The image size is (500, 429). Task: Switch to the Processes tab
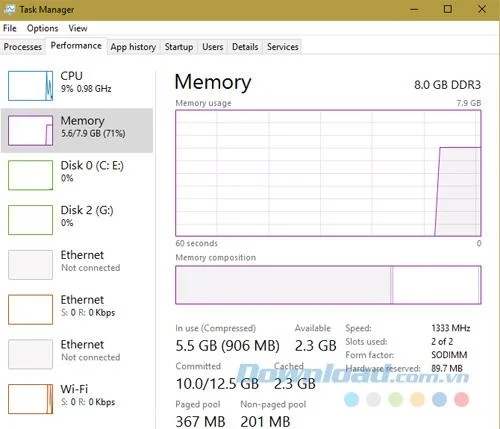click(23, 47)
